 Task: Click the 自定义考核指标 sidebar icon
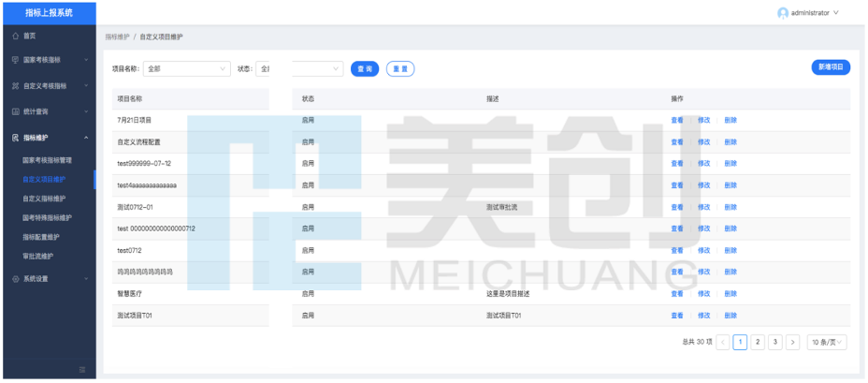[15, 86]
